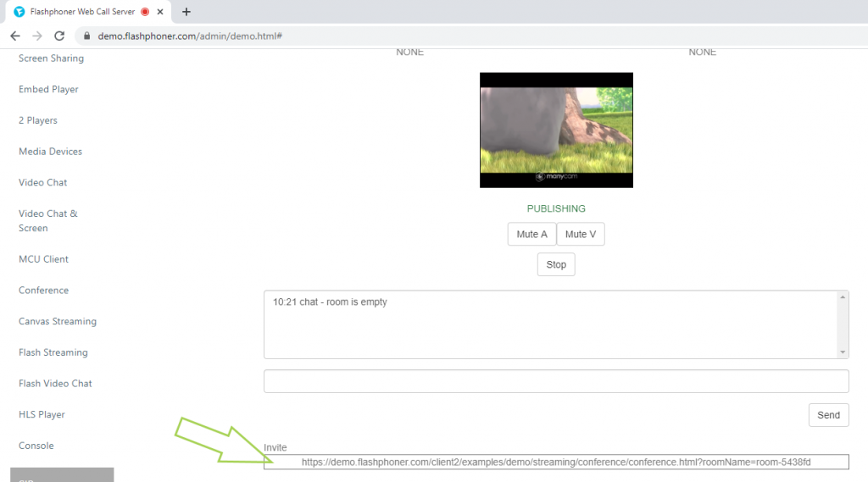Open MCU Client example

(43, 259)
